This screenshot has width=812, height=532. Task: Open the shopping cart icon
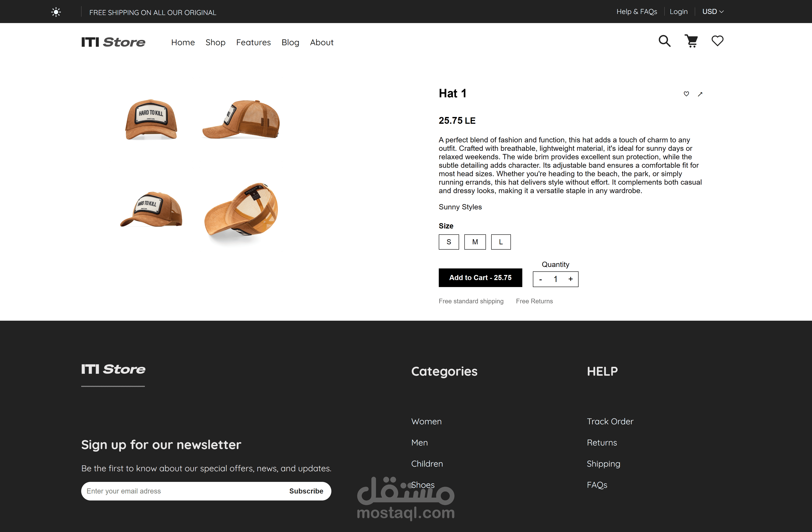[x=691, y=41]
